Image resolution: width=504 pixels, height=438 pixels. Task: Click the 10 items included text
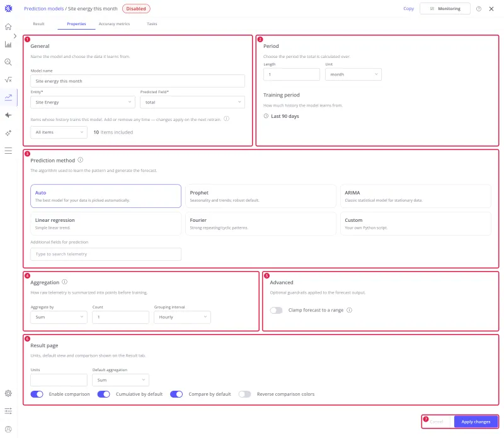click(113, 132)
